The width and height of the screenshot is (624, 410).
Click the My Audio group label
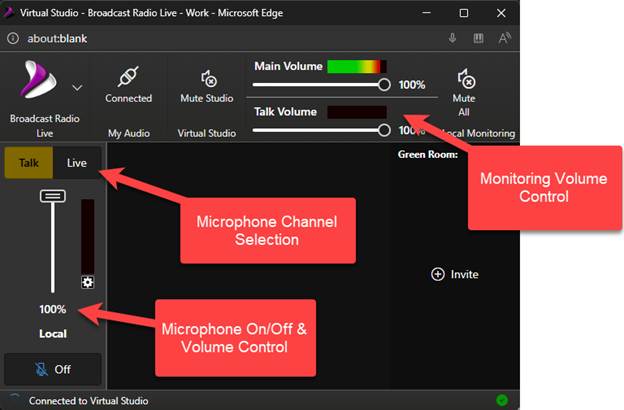129,133
